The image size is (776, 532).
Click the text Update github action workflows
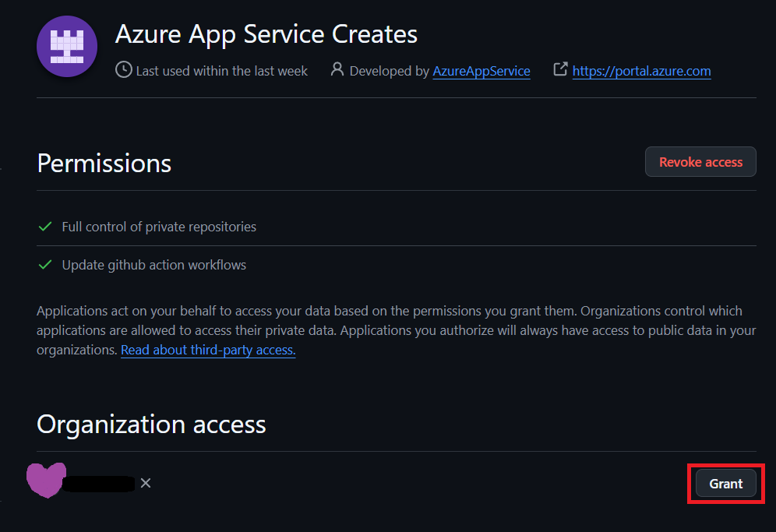[154, 265]
